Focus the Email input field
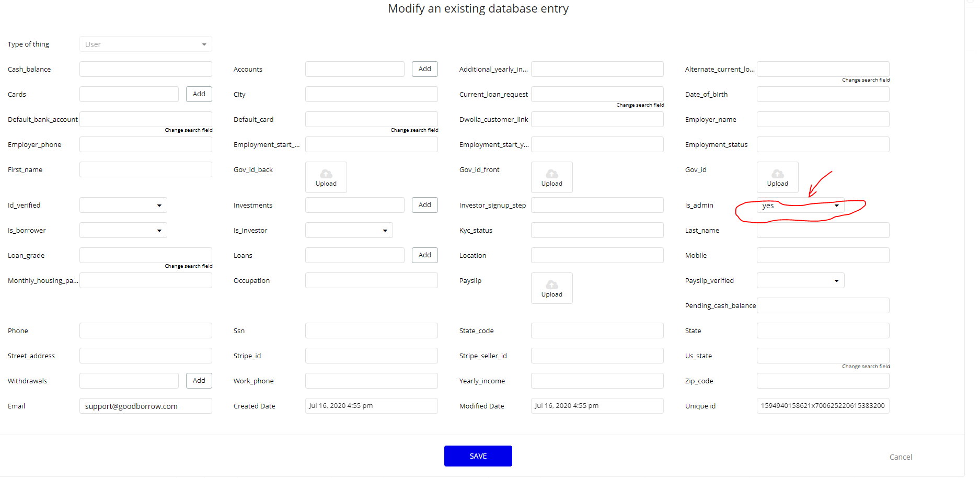This screenshot has width=980, height=478. pos(146,406)
